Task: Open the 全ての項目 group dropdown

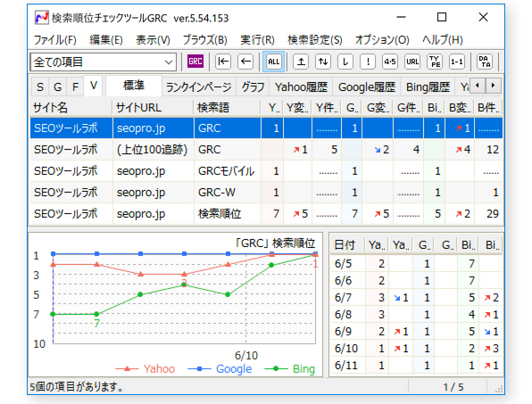Action: 104,62
